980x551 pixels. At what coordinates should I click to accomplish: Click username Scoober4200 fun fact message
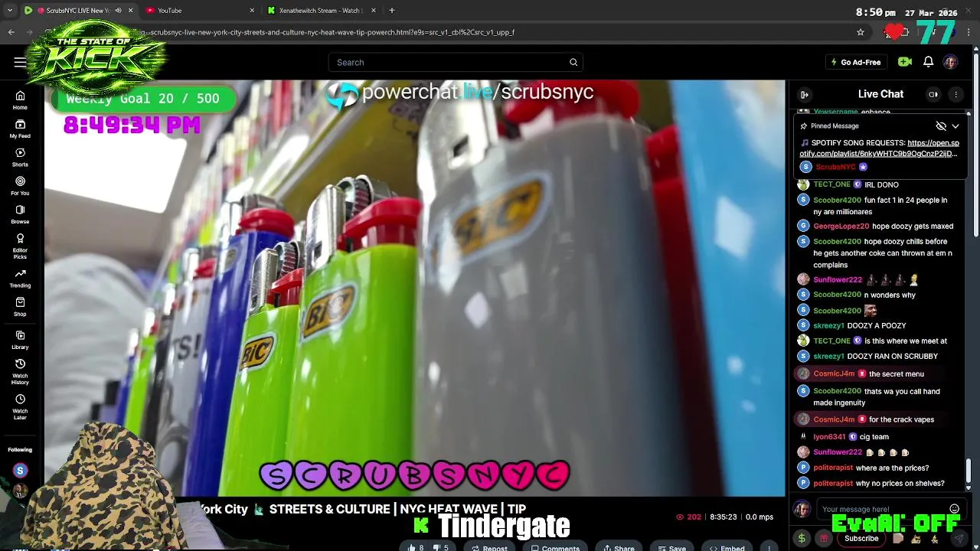[x=838, y=200]
